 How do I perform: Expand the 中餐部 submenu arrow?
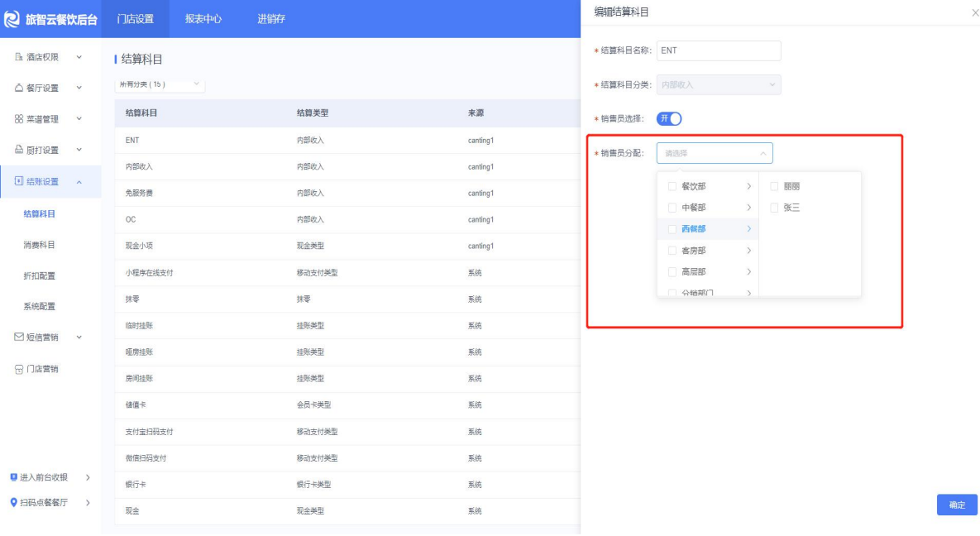click(x=748, y=208)
